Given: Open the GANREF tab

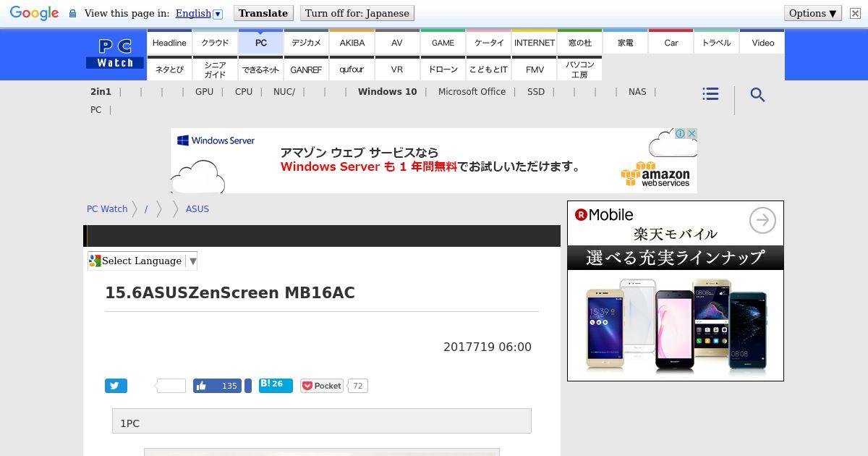Looking at the screenshot, I should [x=306, y=69].
